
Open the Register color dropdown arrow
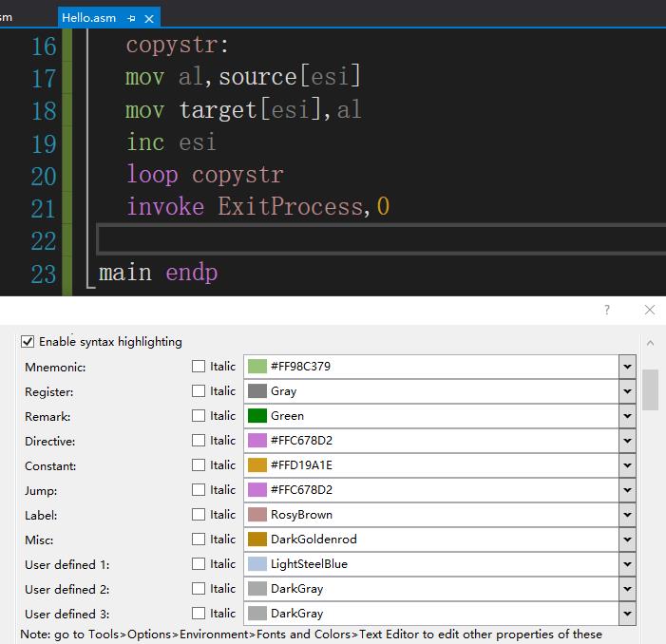pos(627,391)
